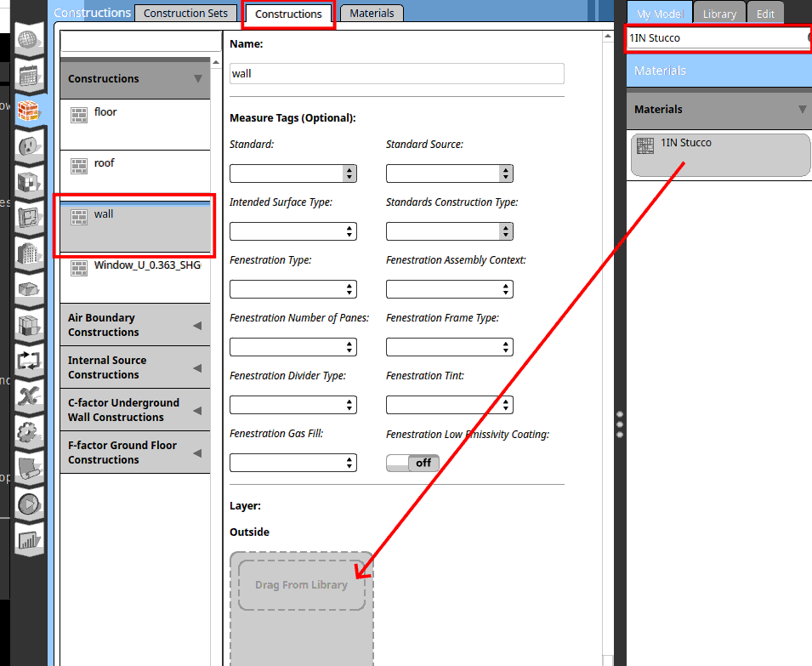
Task: Expand the F-factor Ground Floor Constructions section
Action: pyautogui.click(x=134, y=453)
